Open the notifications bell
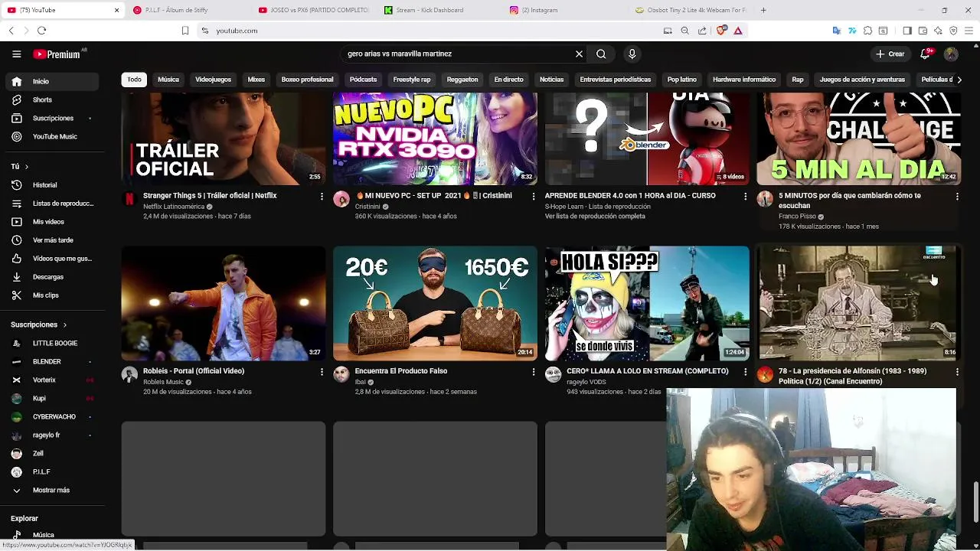 [925, 54]
